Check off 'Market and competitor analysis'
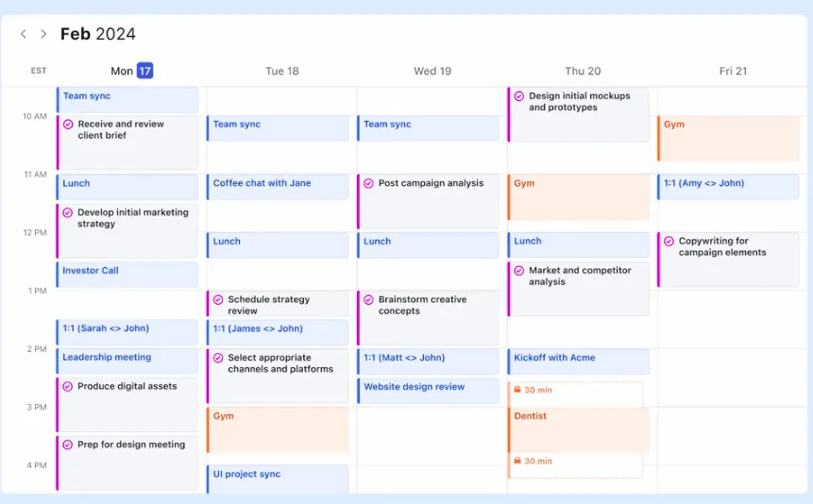Image resolution: width=813 pixels, height=504 pixels. [x=519, y=271]
